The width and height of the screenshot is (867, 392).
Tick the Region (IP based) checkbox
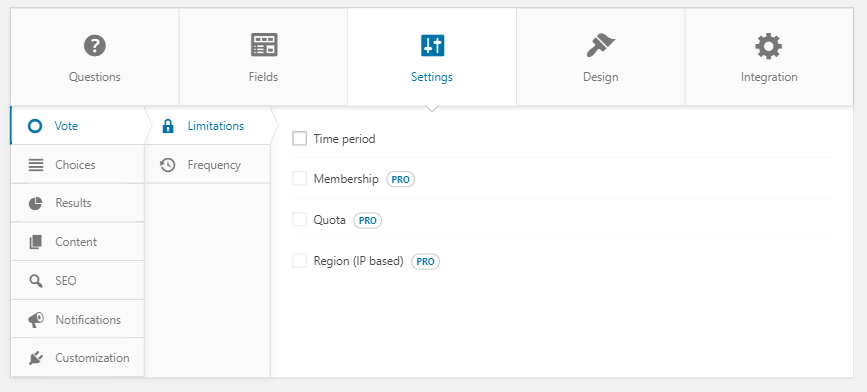[299, 260]
